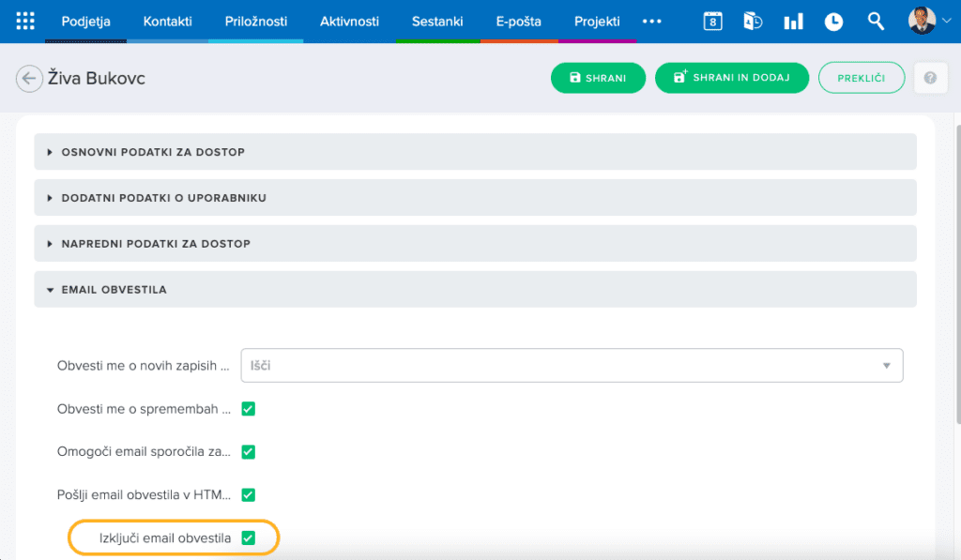Click the green Shrani button
Screen dimensions: 961x560
tap(598, 78)
